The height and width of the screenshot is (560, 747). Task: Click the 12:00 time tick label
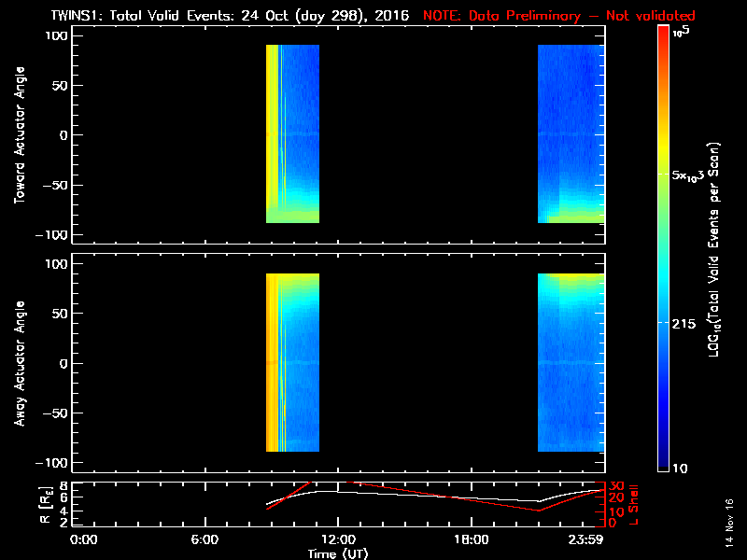pyautogui.click(x=337, y=539)
